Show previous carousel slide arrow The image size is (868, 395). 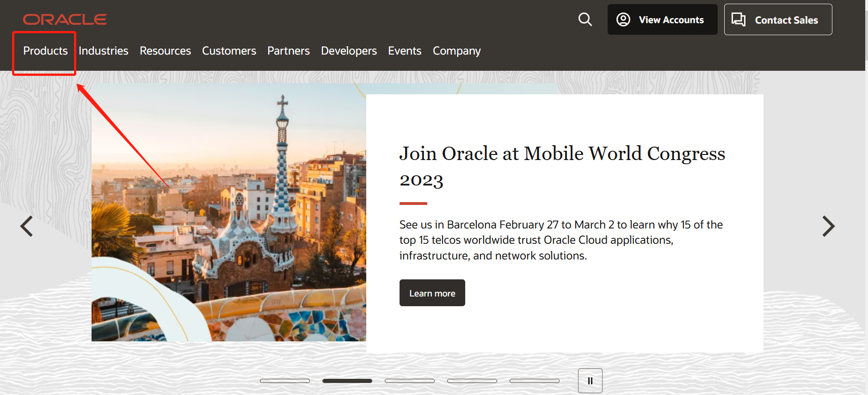(27, 226)
